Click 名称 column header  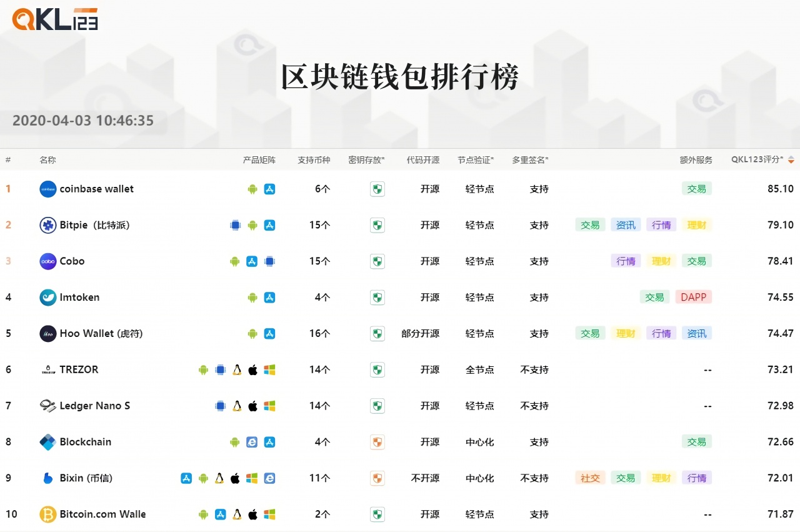pyautogui.click(x=47, y=160)
